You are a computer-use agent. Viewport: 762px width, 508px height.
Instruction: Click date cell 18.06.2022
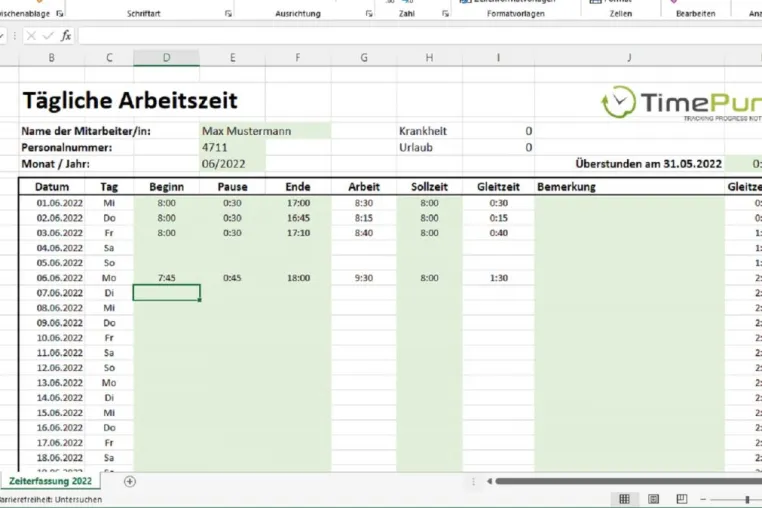52,457
